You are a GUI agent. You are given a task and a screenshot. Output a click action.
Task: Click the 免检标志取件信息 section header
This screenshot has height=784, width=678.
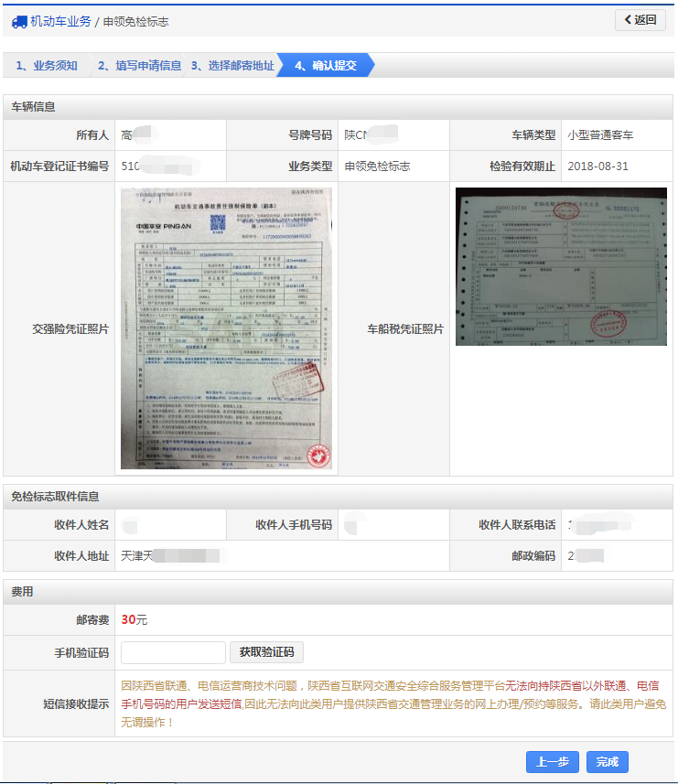pyautogui.click(x=55, y=497)
